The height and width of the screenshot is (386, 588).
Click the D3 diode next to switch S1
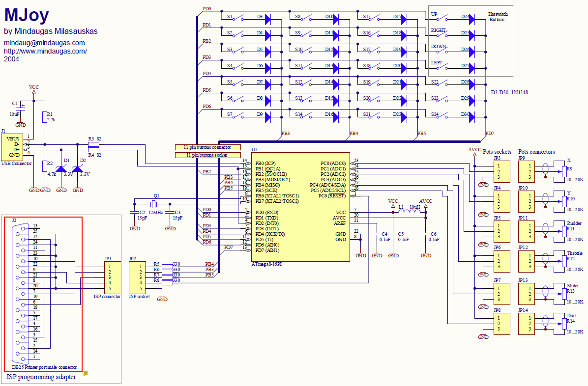[x=268, y=19]
